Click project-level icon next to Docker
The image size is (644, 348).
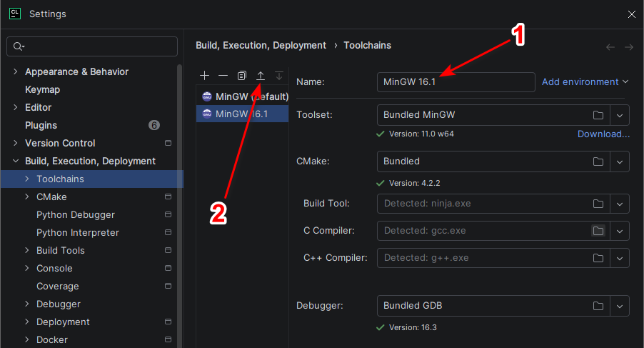(x=168, y=339)
